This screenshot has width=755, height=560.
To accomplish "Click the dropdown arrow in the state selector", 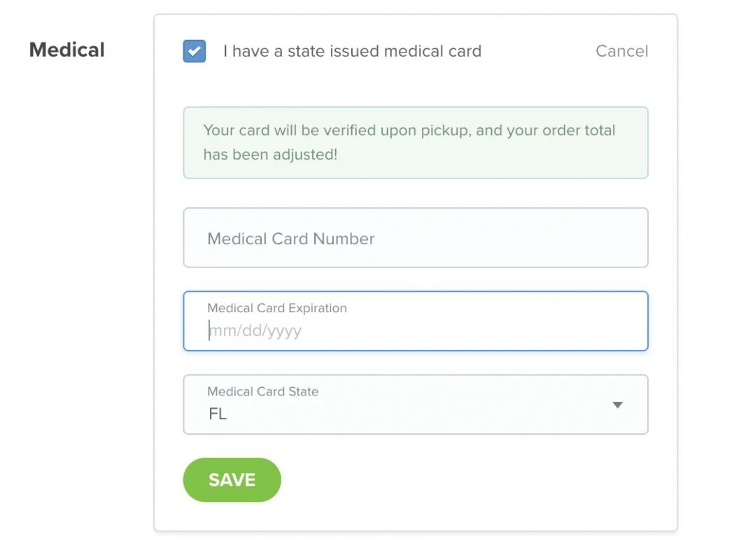I will tap(617, 405).
